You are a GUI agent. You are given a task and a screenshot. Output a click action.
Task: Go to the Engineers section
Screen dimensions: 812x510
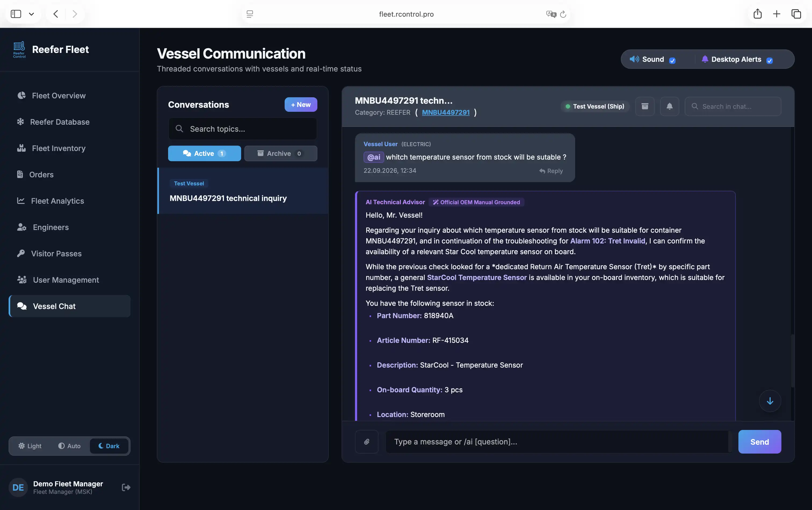[70, 227]
